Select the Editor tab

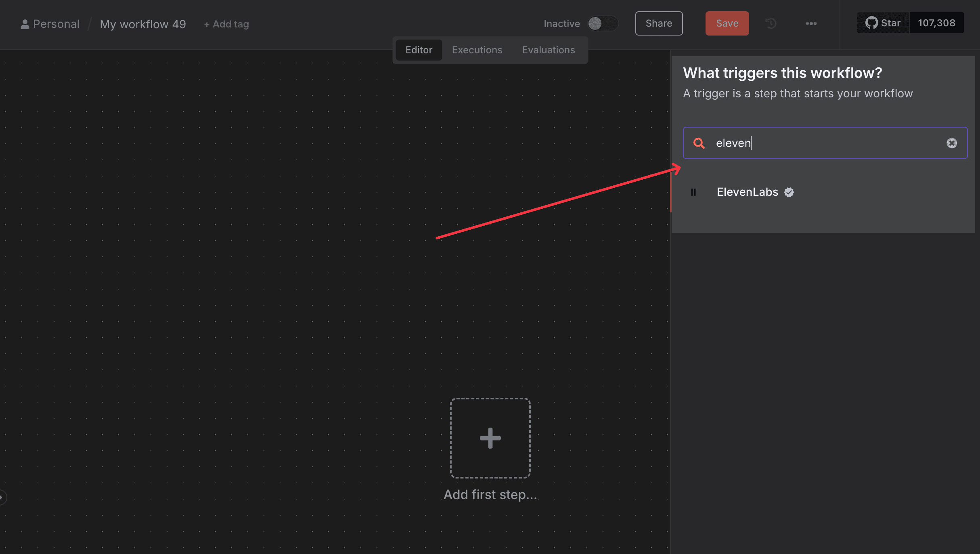419,50
